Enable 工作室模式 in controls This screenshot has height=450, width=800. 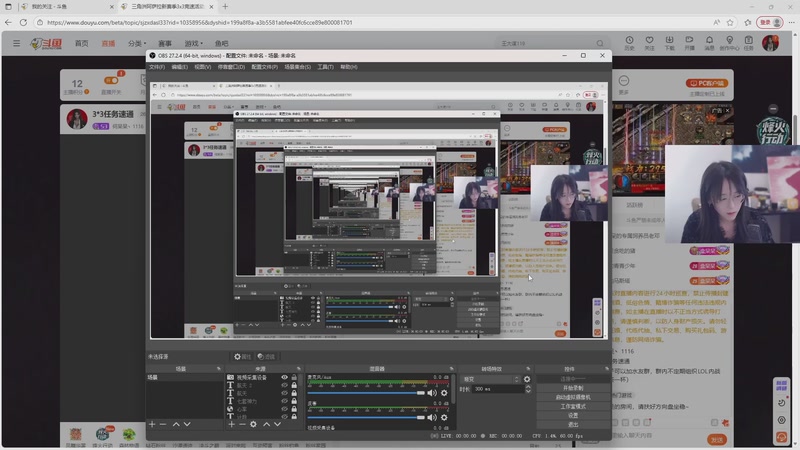572,406
